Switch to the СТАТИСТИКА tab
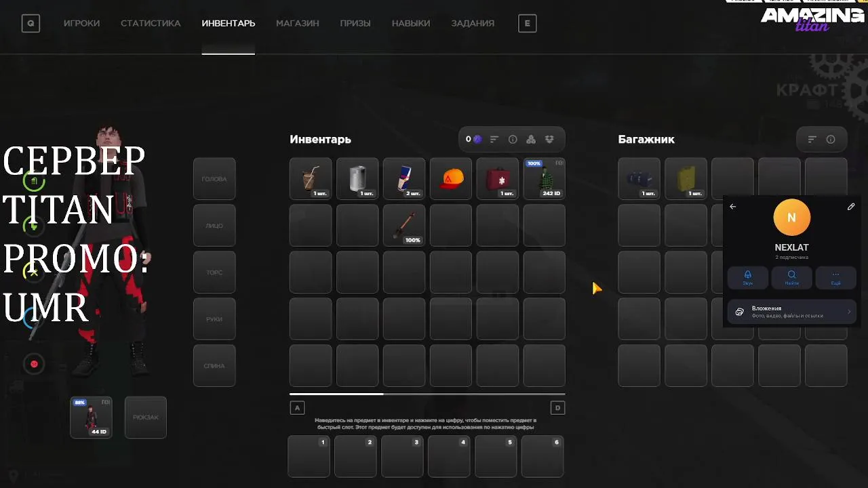The height and width of the screenshot is (488, 868). [x=151, y=23]
